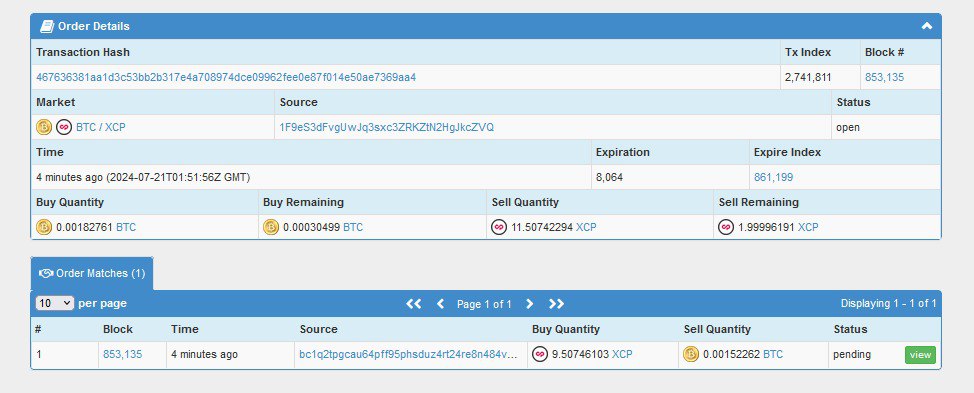Open source address 1F9eS3dFvgUwJq3sxc3ZRKZtN2HgJkcZVQ

tap(387, 127)
